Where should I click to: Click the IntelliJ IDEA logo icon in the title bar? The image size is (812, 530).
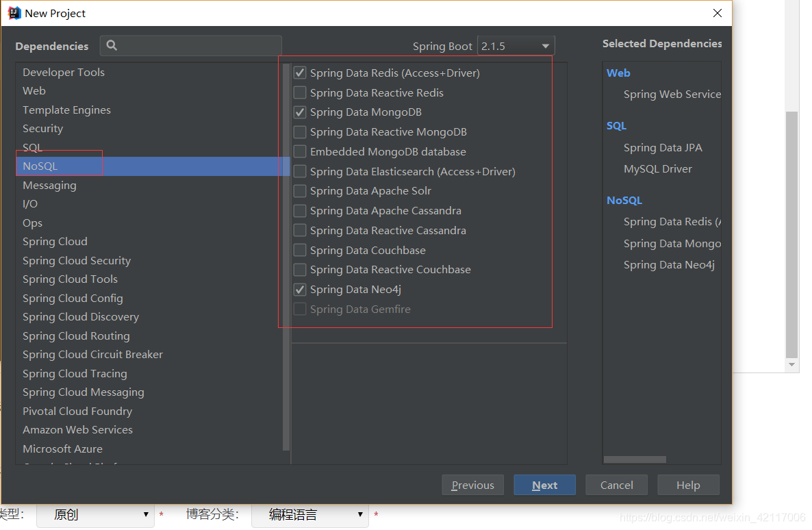point(14,13)
